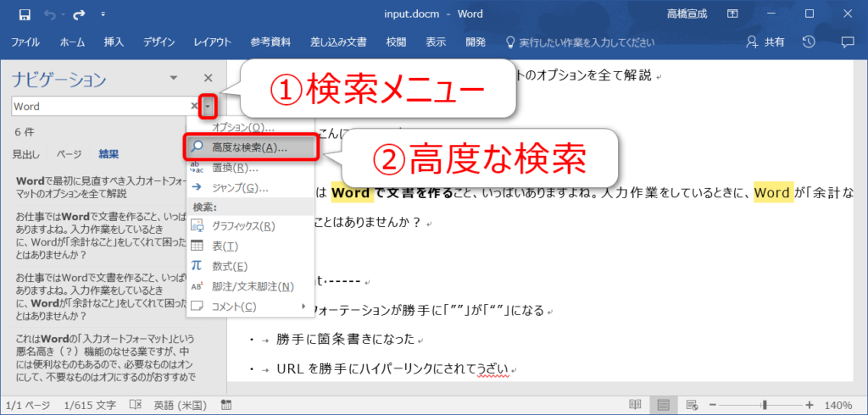Open the comments speech bubble icon
The image size is (868, 415).
point(848,41)
